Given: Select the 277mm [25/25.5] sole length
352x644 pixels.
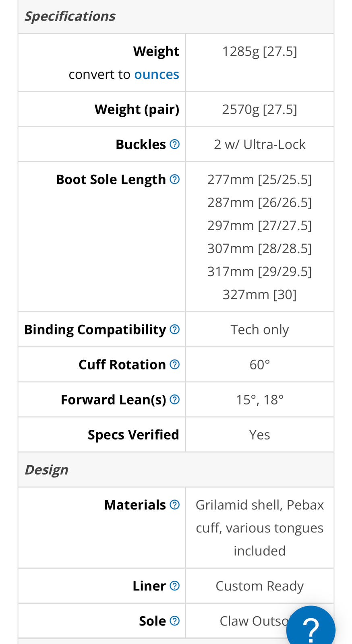Looking at the screenshot, I should point(259,180).
